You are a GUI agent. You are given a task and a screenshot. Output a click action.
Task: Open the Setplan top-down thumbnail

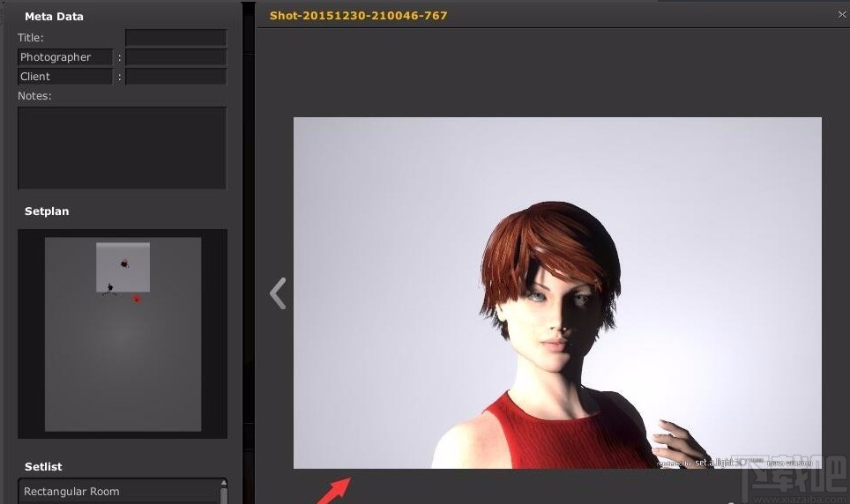point(123,334)
